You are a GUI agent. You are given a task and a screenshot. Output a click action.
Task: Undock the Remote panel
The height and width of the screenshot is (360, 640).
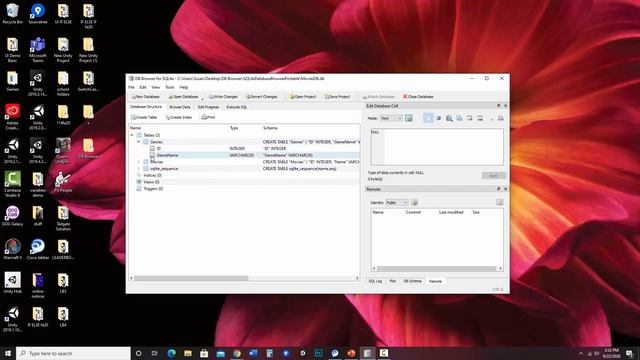[498, 189]
